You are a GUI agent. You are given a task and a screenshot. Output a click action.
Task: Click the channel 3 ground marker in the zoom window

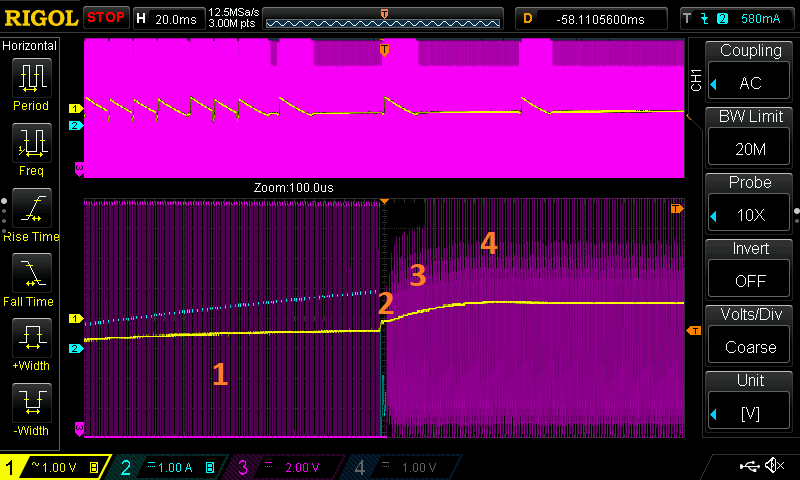pos(79,428)
